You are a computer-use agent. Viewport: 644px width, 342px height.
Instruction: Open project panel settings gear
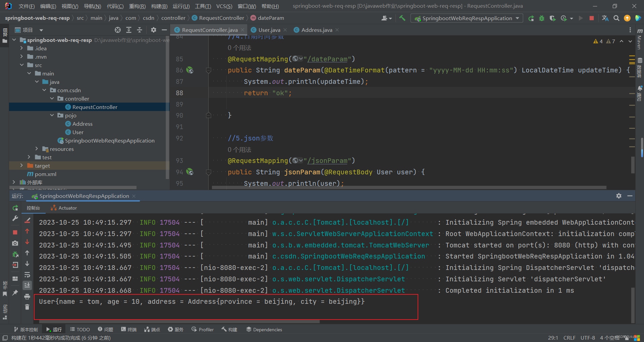click(x=154, y=30)
